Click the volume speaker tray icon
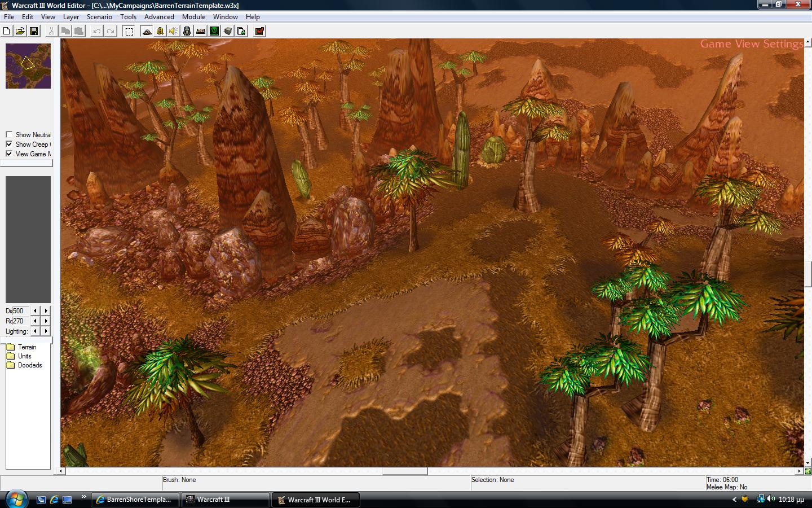 click(x=770, y=499)
